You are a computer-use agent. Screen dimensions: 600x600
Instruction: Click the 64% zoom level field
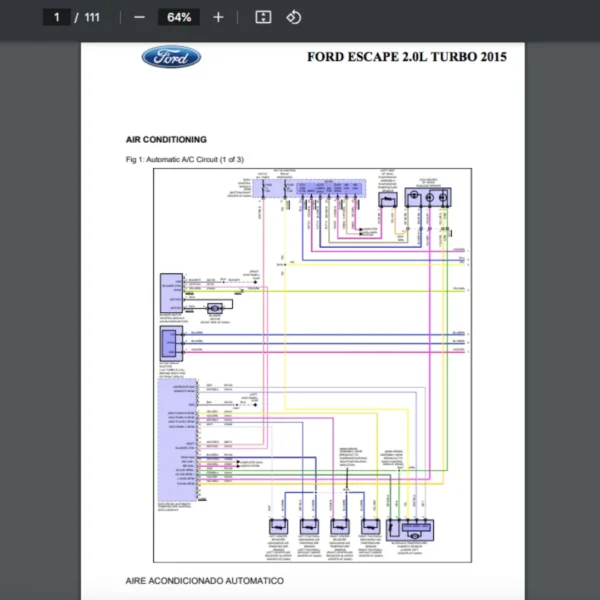[x=179, y=17]
